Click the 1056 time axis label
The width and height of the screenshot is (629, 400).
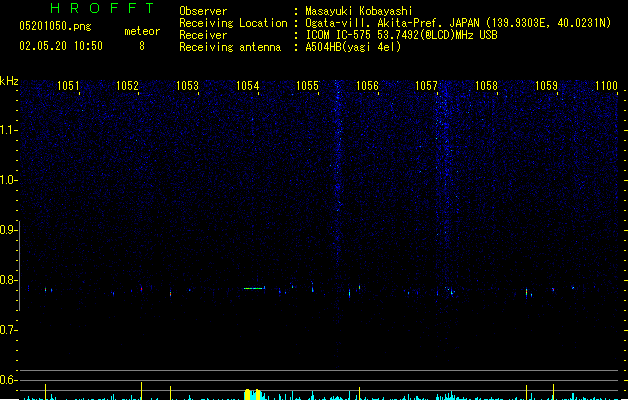click(x=367, y=85)
